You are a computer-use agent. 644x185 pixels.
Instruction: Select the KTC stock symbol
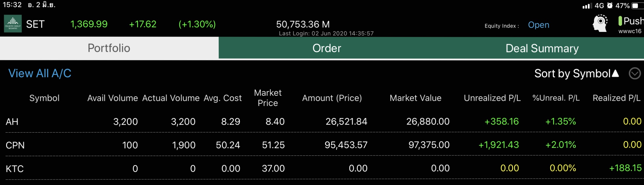coord(15,169)
